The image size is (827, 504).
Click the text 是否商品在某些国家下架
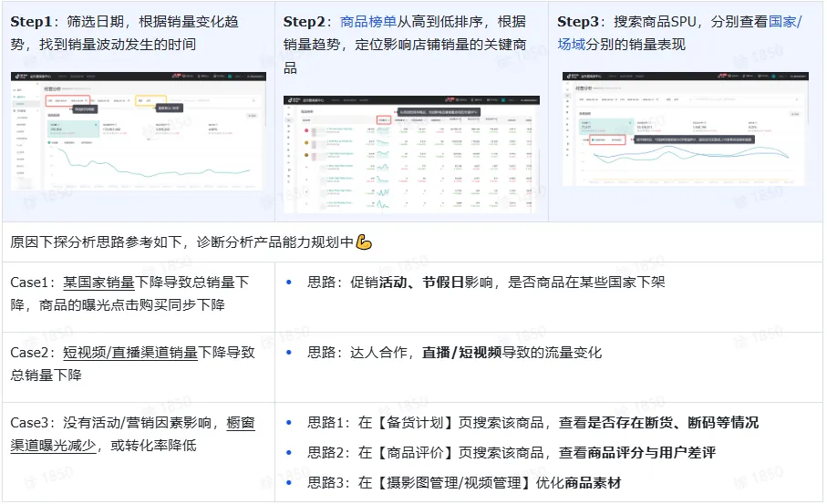586,283
